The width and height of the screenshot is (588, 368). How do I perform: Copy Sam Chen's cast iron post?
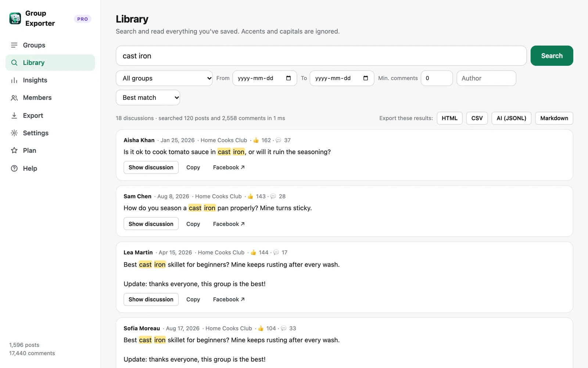pos(193,224)
